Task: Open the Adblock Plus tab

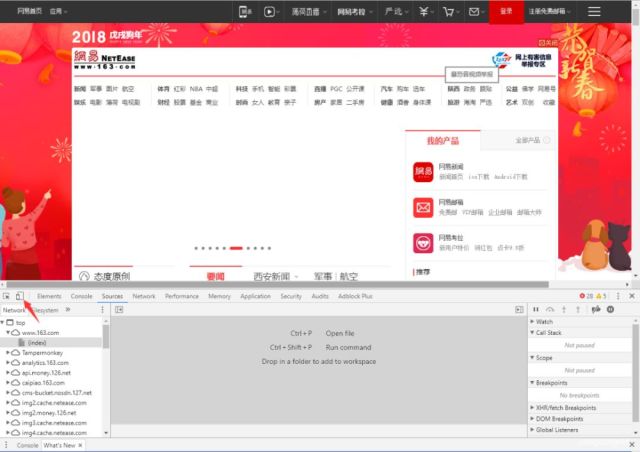Action: 355,296
